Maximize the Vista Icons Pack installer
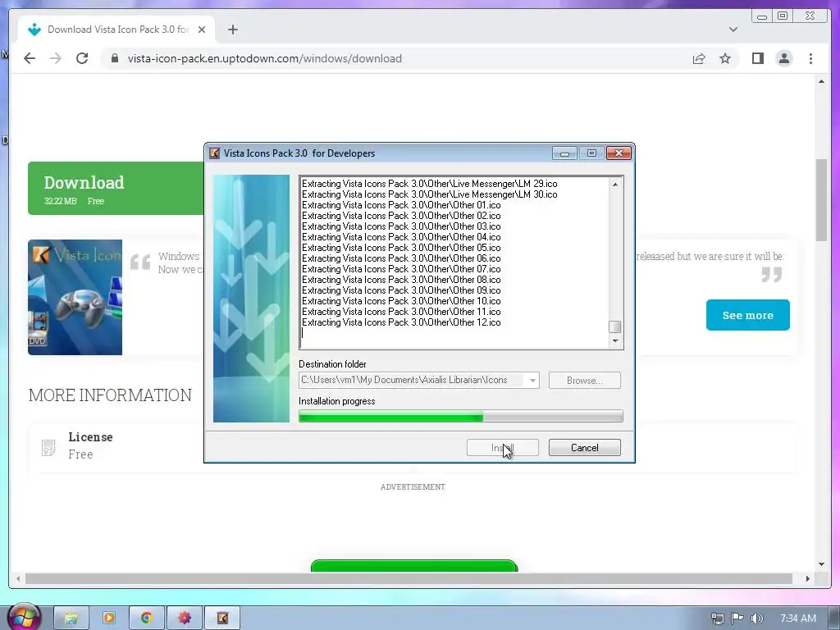The width and height of the screenshot is (840, 630). click(x=591, y=153)
